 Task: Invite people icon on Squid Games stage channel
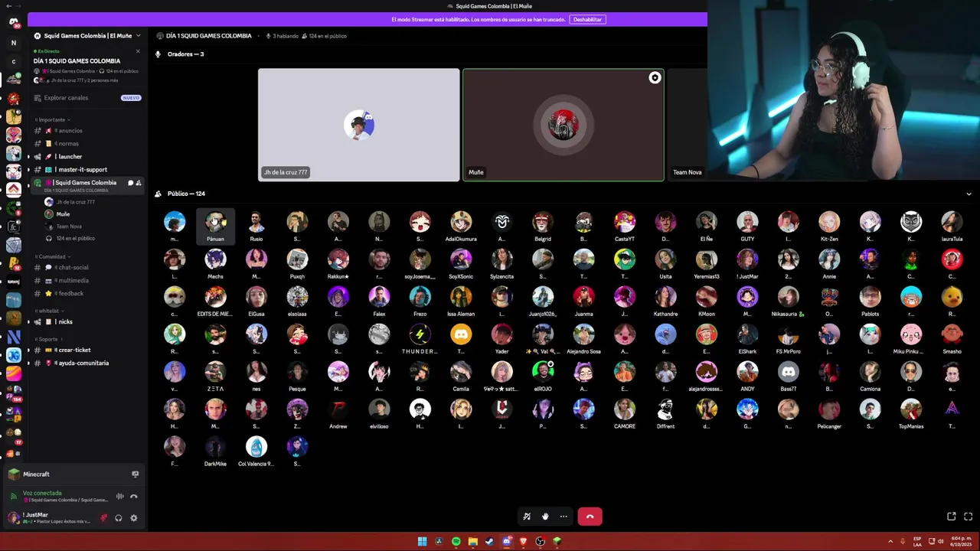[139, 183]
